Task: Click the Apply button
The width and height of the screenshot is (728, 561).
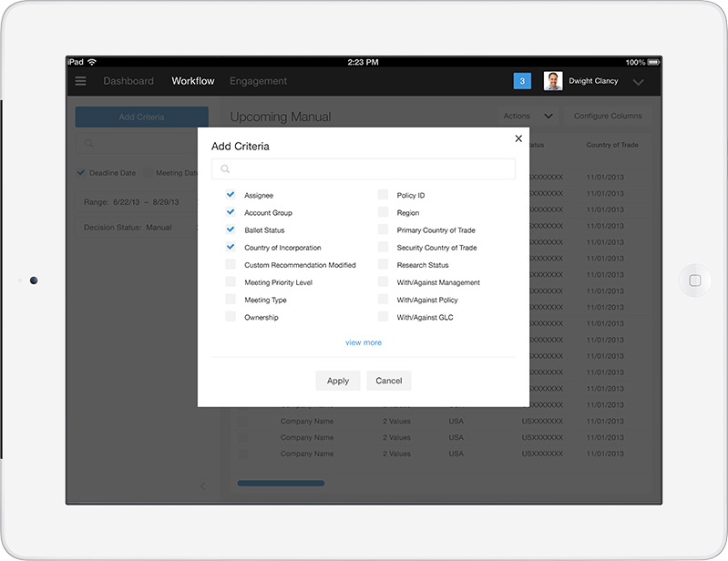Action: (x=338, y=381)
